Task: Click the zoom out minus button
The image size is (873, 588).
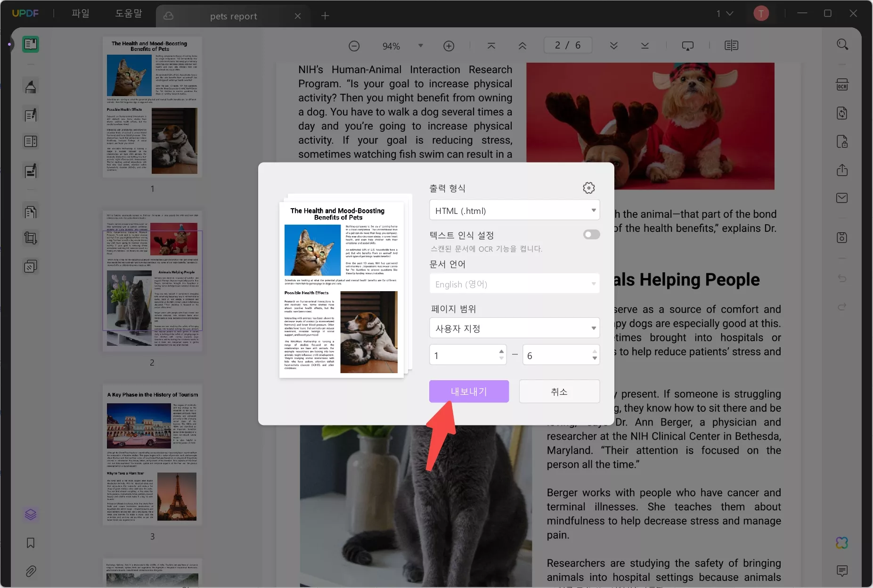Action: click(354, 46)
